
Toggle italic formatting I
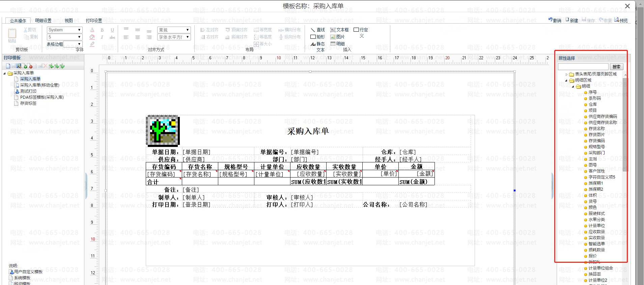pos(102,37)
